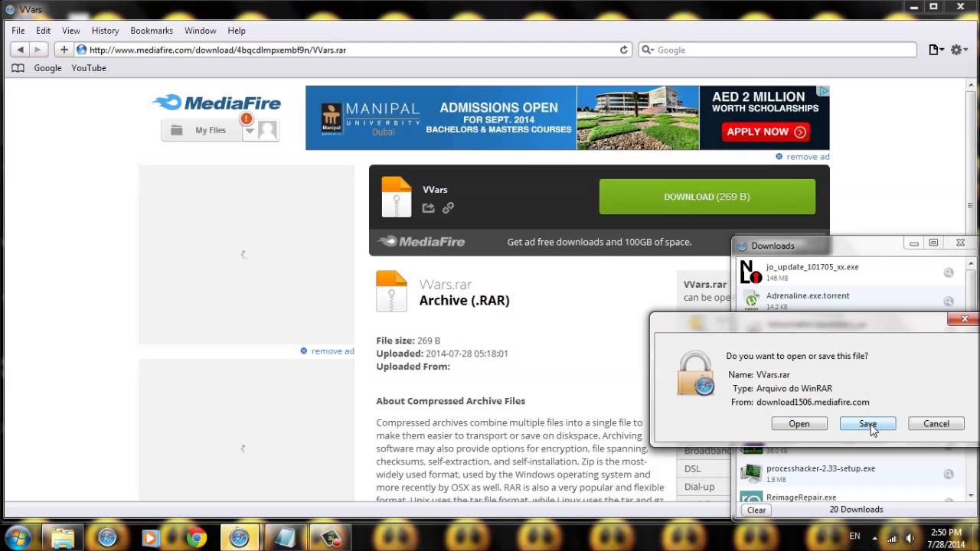Add a bookmark with the plus button

(64, 50)
